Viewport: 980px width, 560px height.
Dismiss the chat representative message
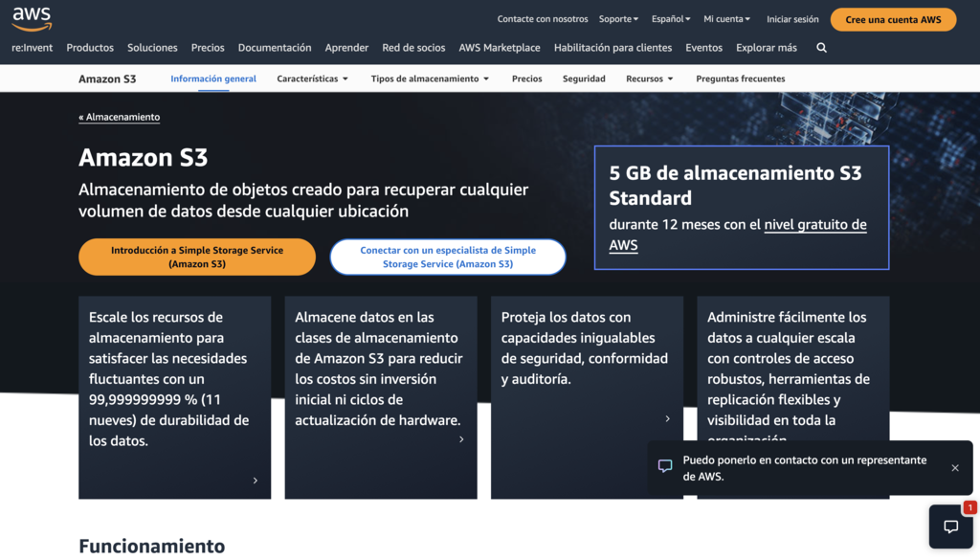(954, 468)
